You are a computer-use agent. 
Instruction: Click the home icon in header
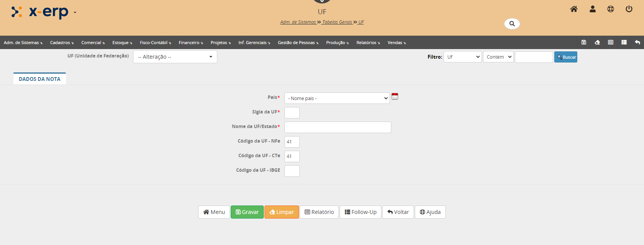[573, 9]
